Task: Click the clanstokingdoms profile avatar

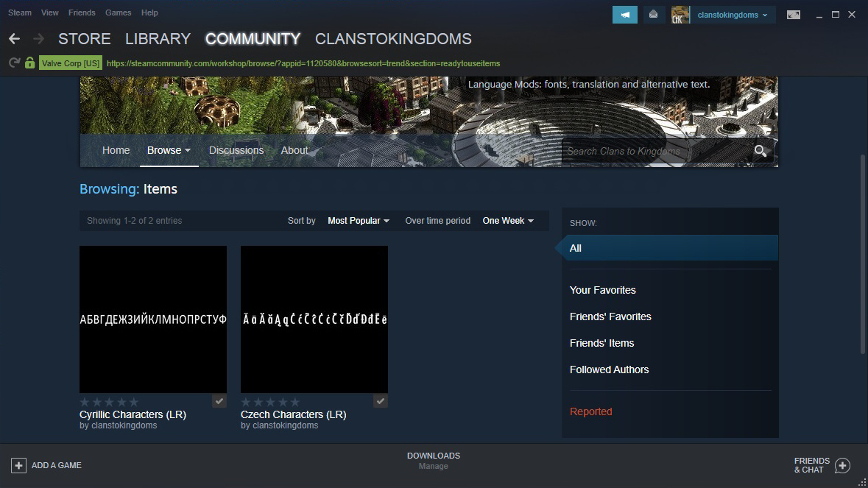Action: click(680, 15)
